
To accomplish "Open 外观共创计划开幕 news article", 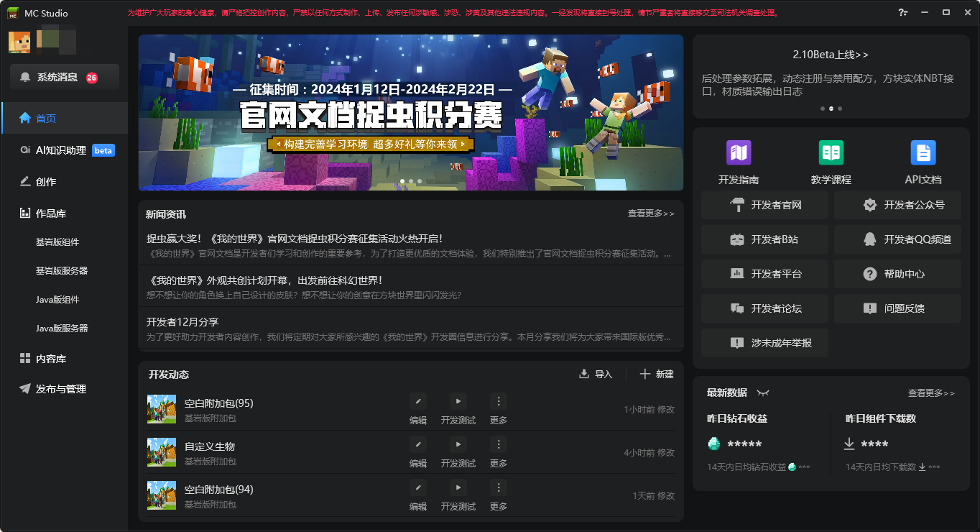I will pos(411,287).
